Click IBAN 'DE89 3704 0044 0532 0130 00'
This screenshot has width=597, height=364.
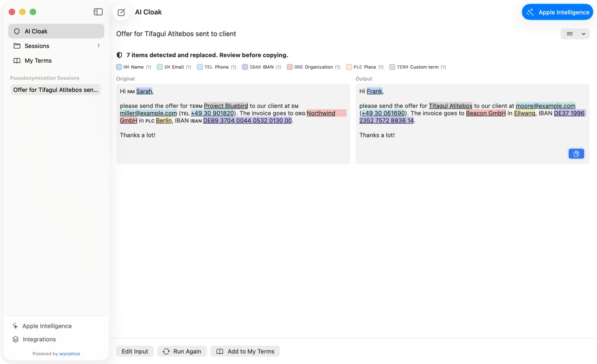(x=247, y=120)
